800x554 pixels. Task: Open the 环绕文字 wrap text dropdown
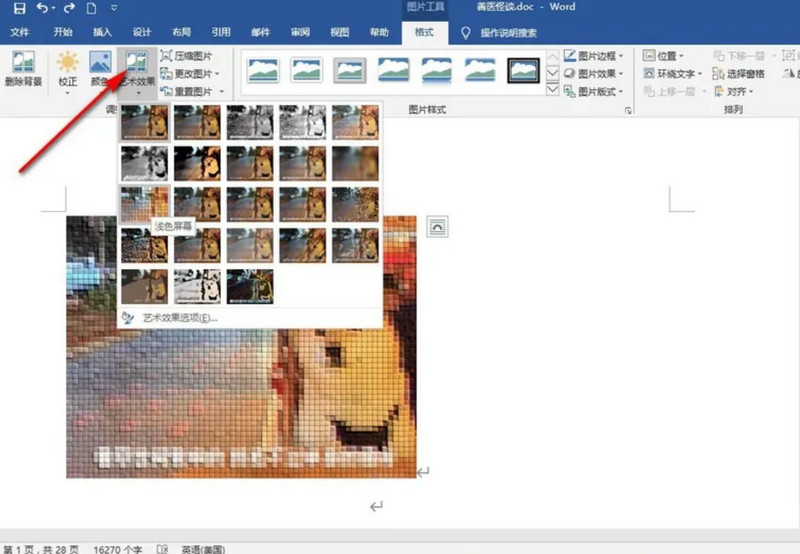[x=672, y=73]
